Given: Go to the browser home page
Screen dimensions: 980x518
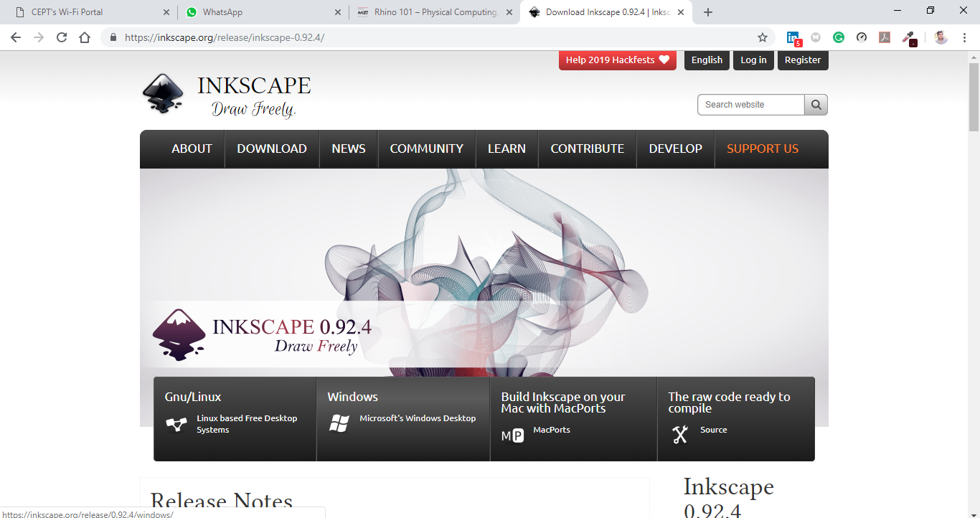Looking at the screenshot, I should [x=85, y=37].
